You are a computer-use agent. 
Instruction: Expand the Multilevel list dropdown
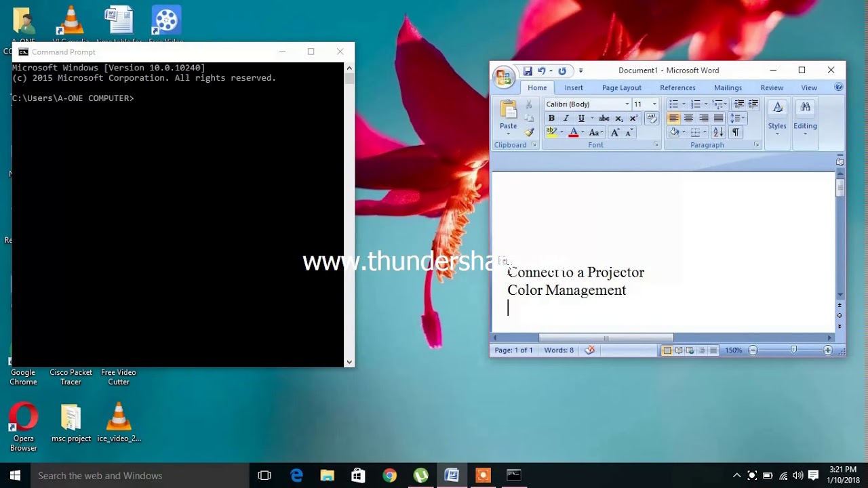point(725,104)
